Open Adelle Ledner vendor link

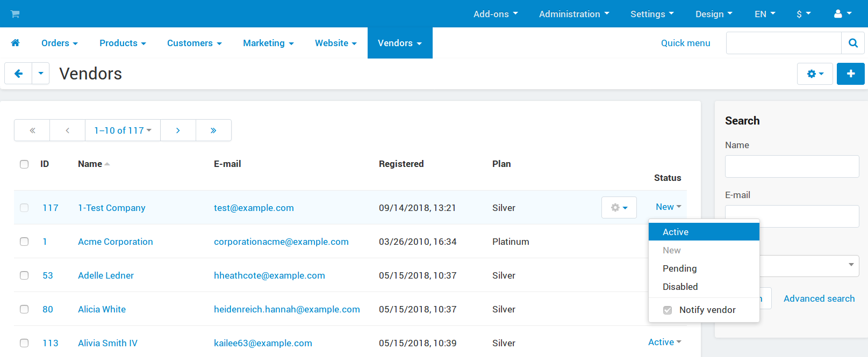coord(106,275)
